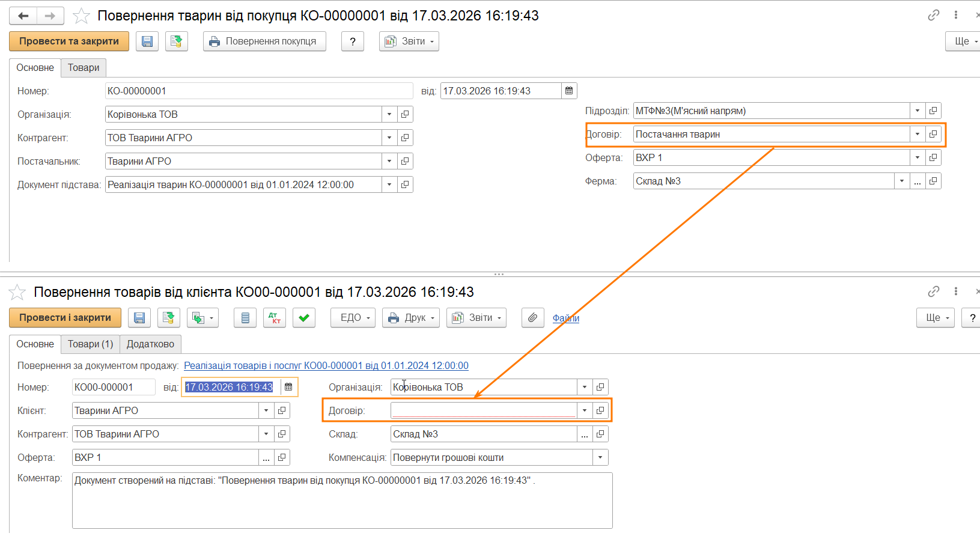Open 'Реалізація товарів і послуг КО00-000001' link
This screenshot has height=536, width=980.
(x=326, y=365)
